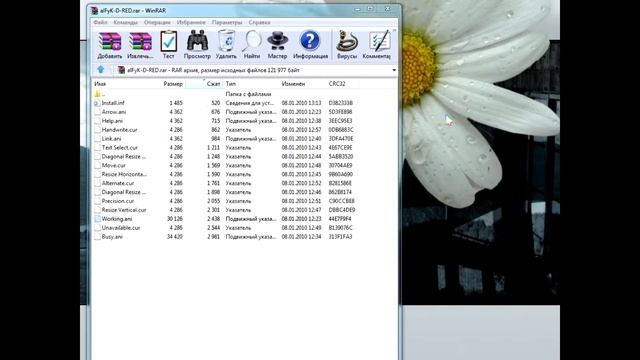Select Diagonal Resize row with compressed size 1 898
This screenshot has width=640, height=360.
tap(124, 192)
